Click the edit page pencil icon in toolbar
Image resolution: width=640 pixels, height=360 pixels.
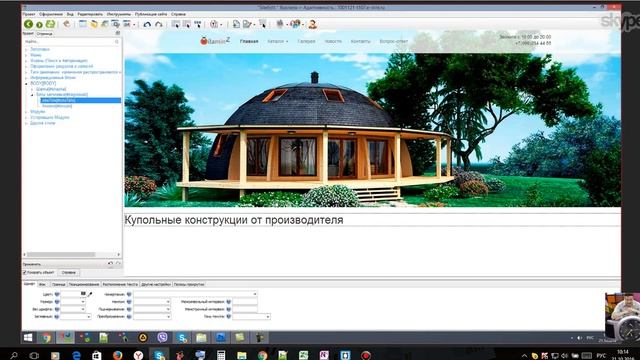click(247, 24)
